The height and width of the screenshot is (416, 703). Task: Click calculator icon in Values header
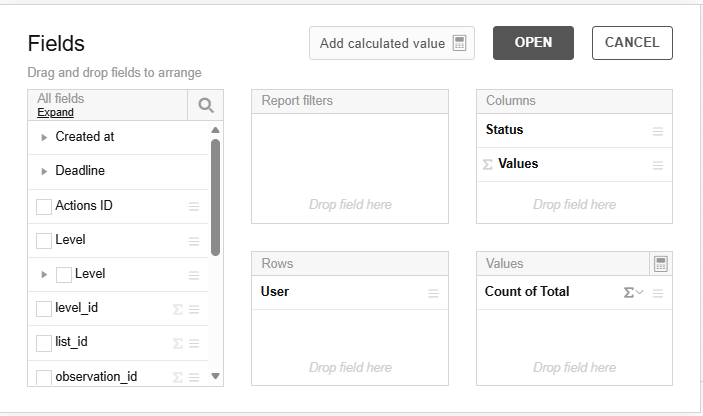[660, 264]
